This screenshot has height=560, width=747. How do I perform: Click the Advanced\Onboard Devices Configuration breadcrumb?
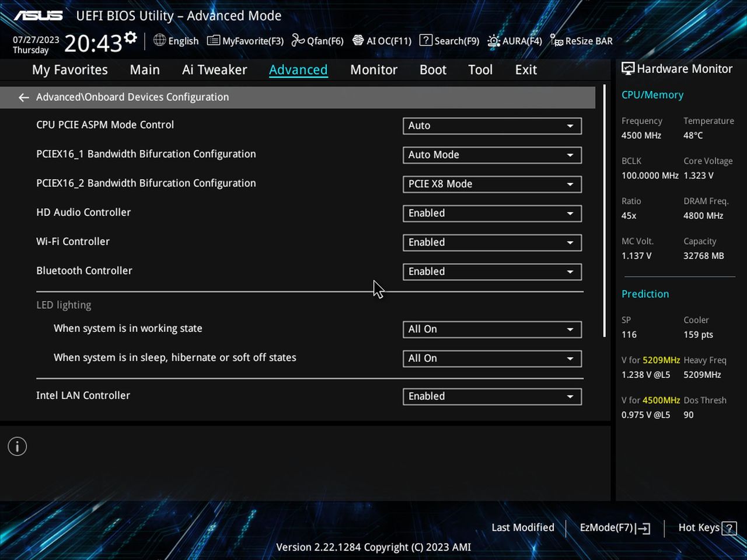click(132, 97)
